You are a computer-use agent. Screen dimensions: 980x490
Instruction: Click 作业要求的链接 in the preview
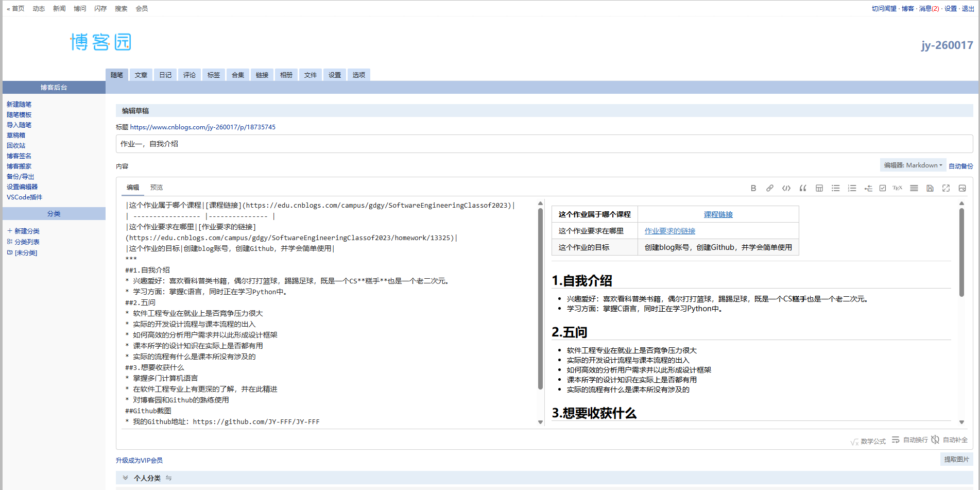(x=670, y=231)
